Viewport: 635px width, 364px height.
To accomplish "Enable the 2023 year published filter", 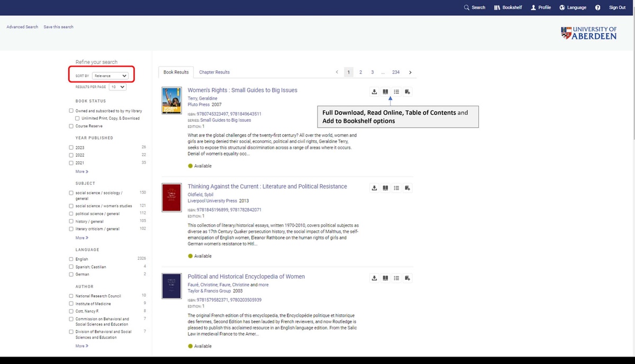I will point(71,148).
